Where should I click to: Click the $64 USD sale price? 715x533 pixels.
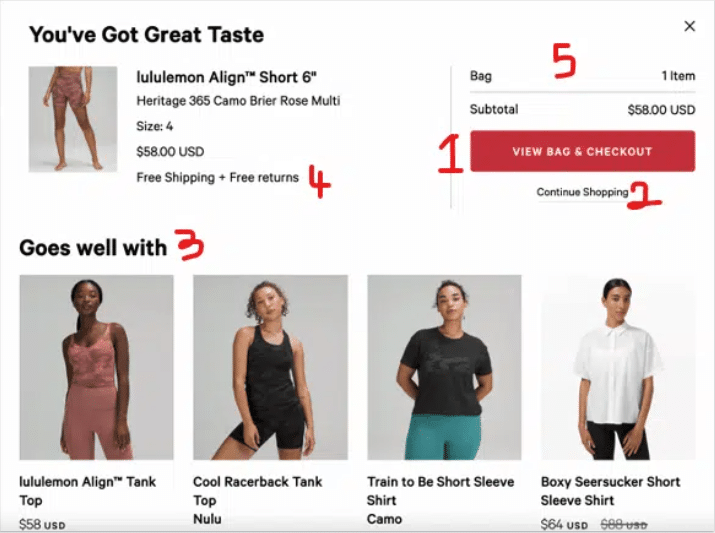coord(564,524)
